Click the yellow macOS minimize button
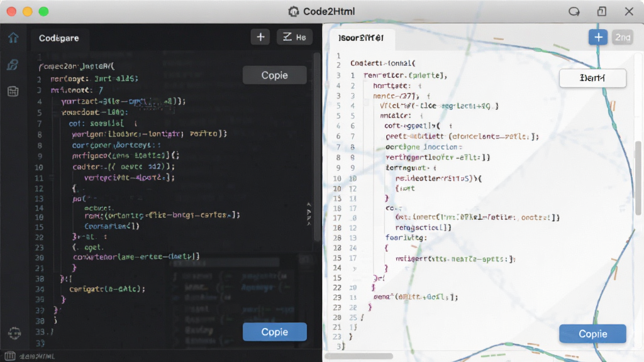 click(28, 11)
